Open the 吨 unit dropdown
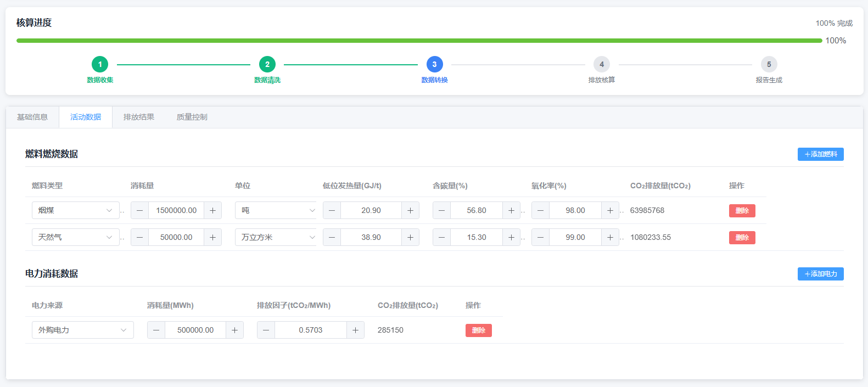 pos(276,210)
